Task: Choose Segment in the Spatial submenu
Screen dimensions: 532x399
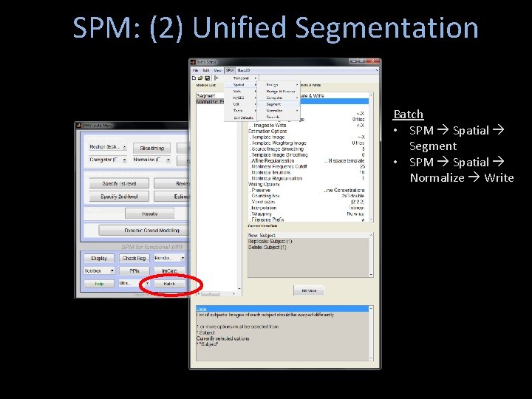Action: pyautogui.click(x=279, y=104)
